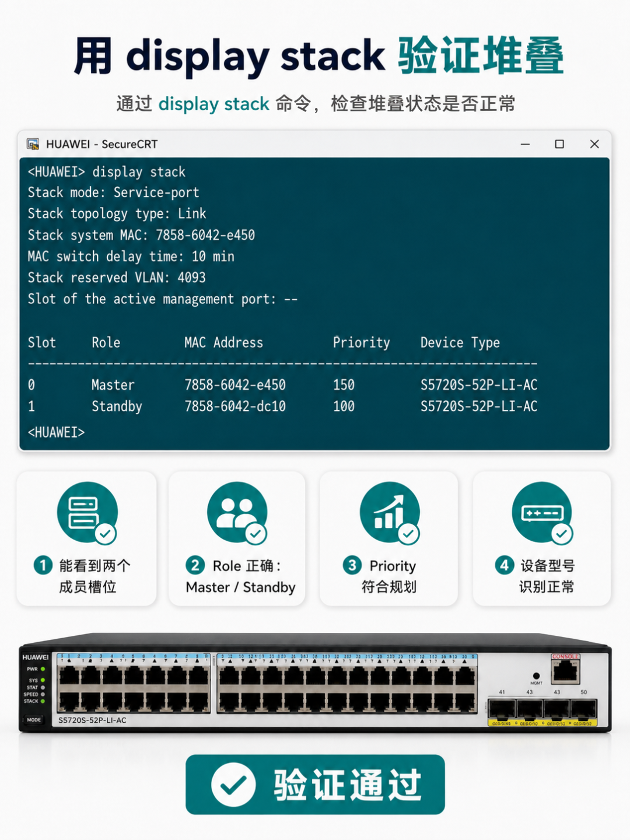The width and height of the screenshot is (630, 840).
Task: Click priority value '100'
Action: 344,407
